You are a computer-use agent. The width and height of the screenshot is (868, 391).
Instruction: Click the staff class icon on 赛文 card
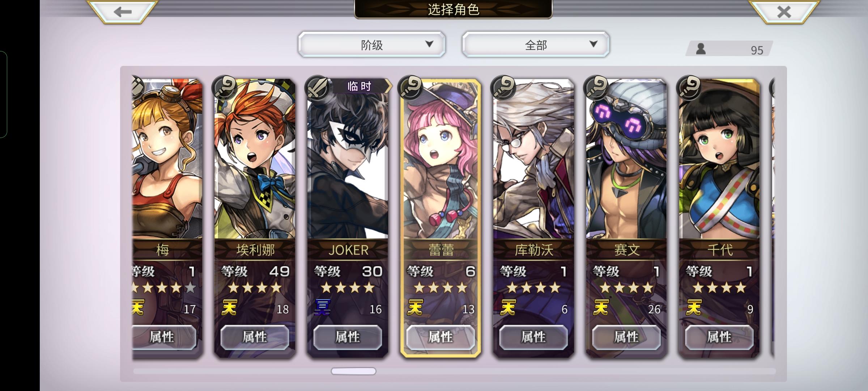(596, 87)
